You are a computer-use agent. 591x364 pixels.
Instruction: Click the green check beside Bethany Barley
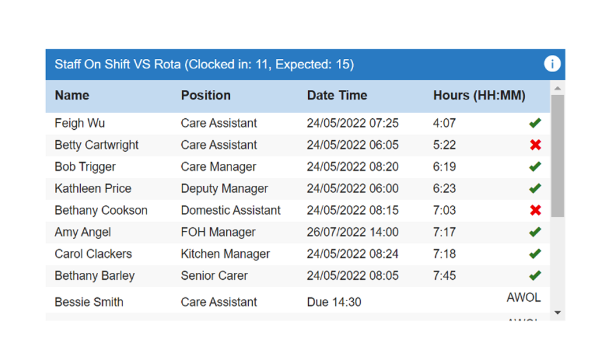(x=534, y=275)
